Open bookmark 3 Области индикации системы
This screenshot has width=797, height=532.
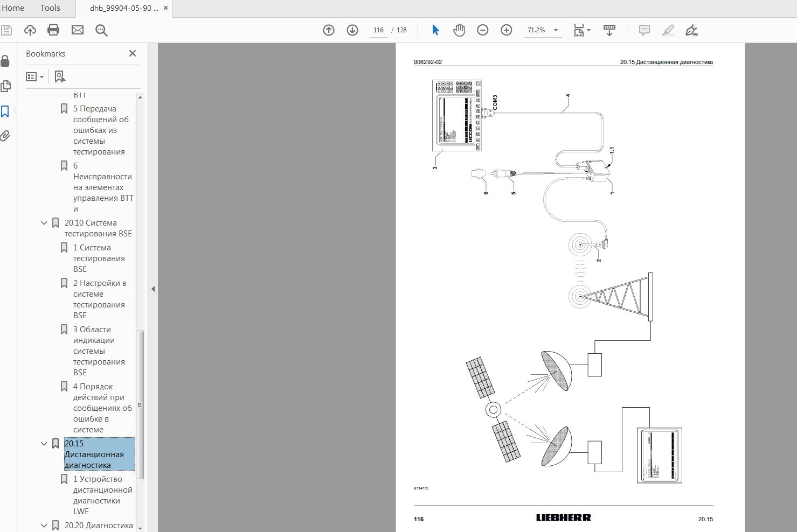pyautogui.click(x=99, y=351)
